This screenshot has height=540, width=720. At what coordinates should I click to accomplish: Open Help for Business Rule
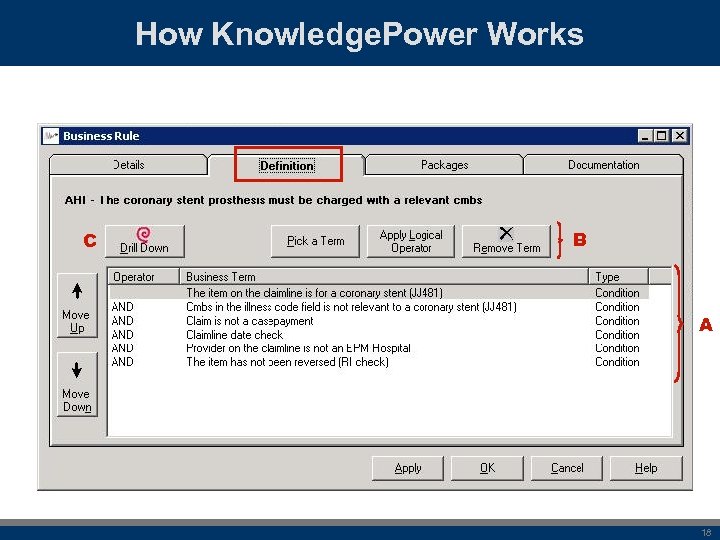pos(646,468)
